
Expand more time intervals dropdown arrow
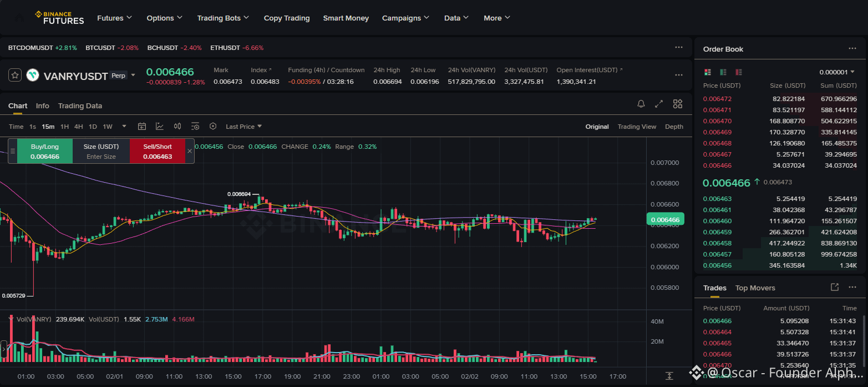tap(124, 127)
